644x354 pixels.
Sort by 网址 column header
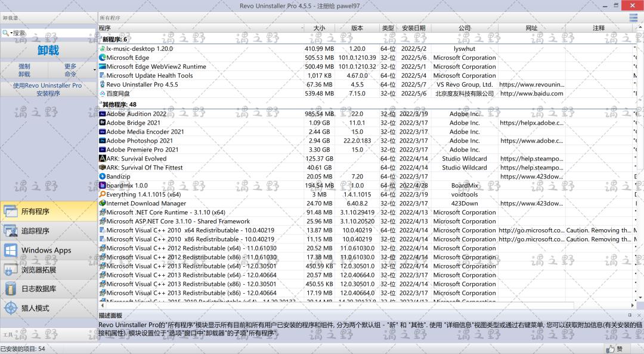tap(531, 28)
